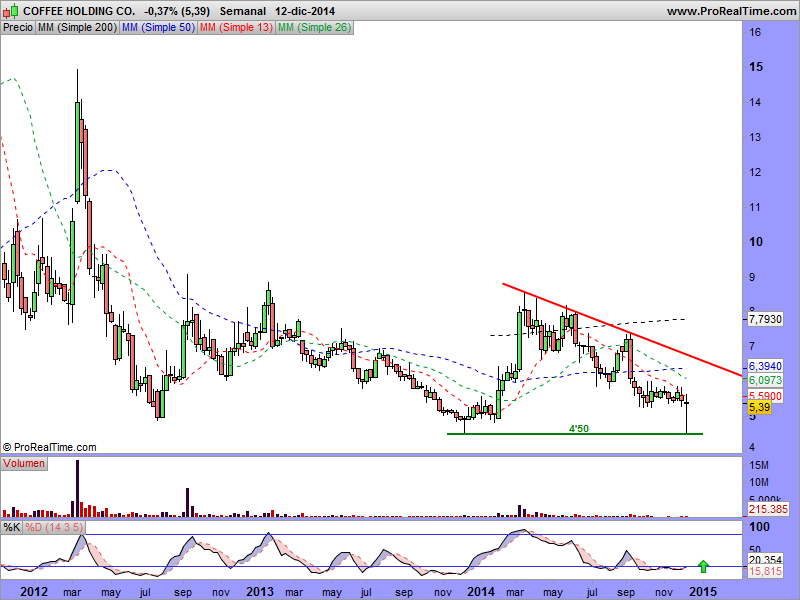Open the MM (Simple 200) indicator label
800x600 pixels.
coord(78,28)
